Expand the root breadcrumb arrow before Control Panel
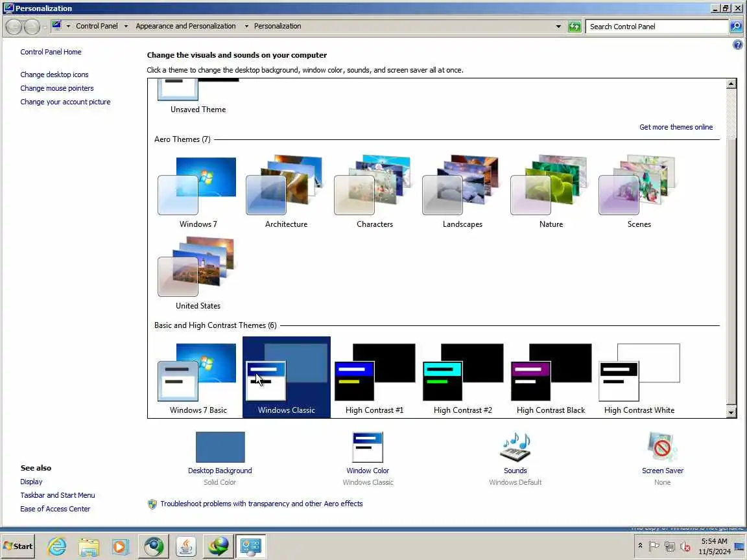This screenshot has height=560, width=747. tap(68, 26)
